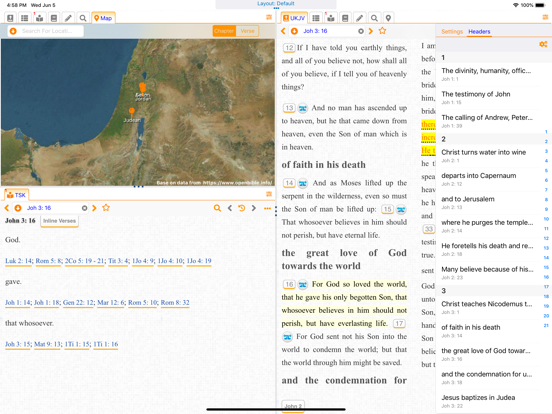Screen dimensions: 552x414
Task: Jump to chapter 21 in index strip
Action: coord(546,325)
